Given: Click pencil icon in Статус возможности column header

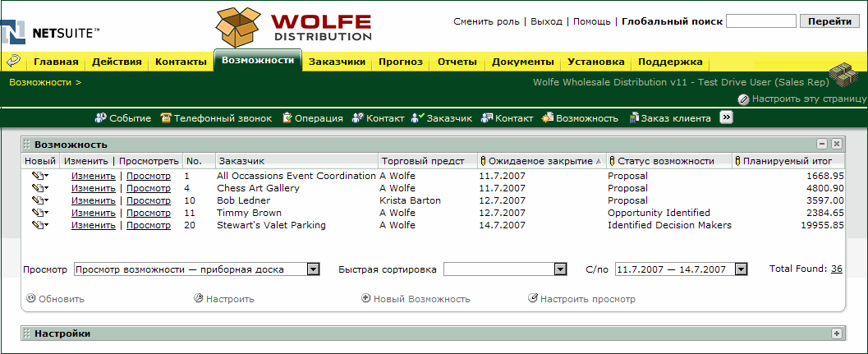Looking at the screenshot, I should (x=612, y=161).
